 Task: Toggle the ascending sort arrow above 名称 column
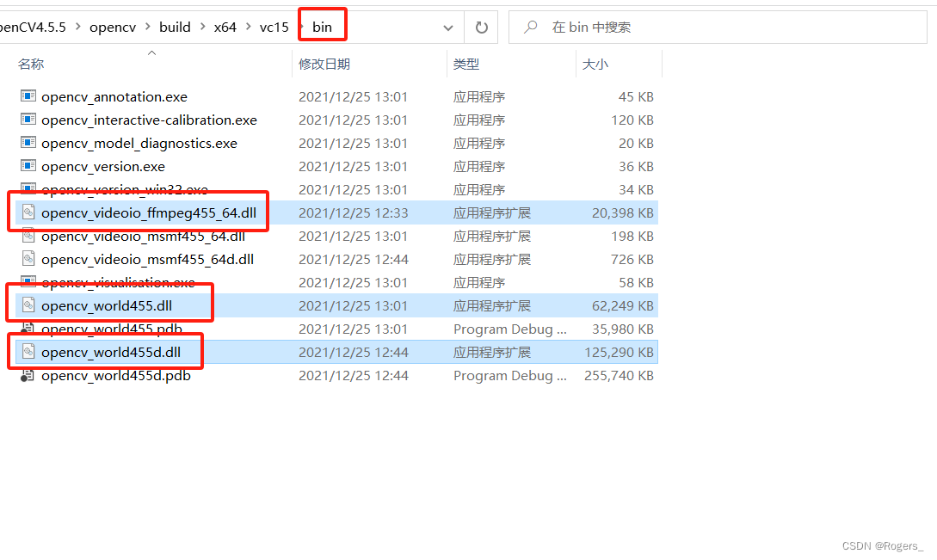tap(151, 52)
